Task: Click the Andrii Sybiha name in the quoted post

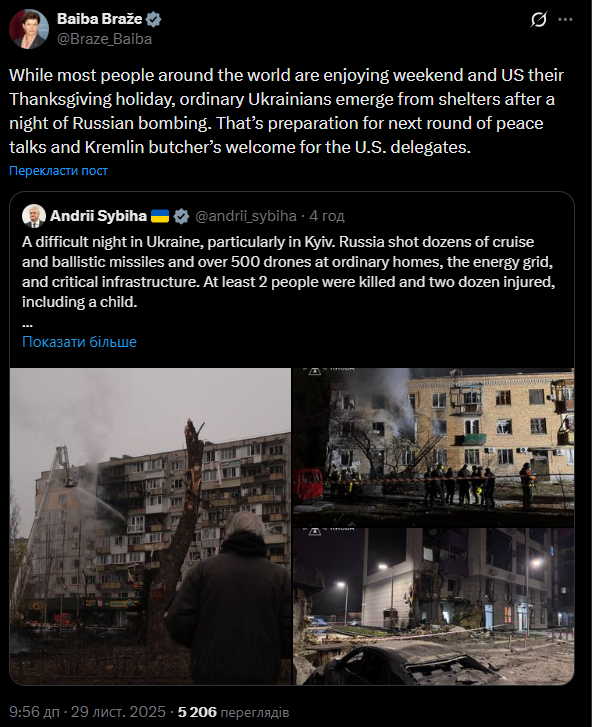Action: tap(98, 216)
